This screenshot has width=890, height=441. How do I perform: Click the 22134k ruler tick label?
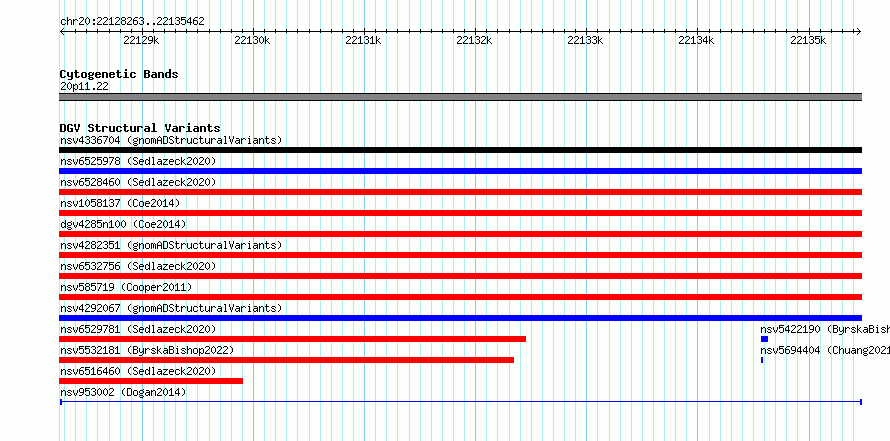click(x=696, y=41)
